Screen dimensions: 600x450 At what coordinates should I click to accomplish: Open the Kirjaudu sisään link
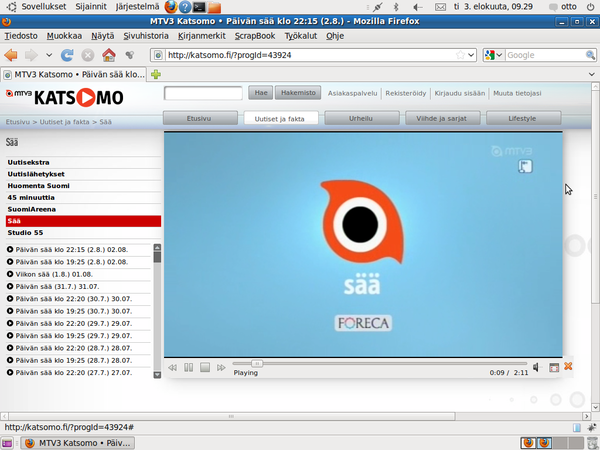(460, 93)
